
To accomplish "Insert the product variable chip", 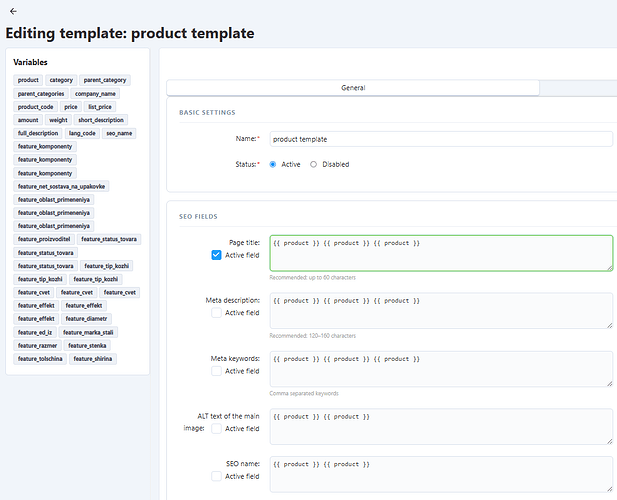I will 28,80.
